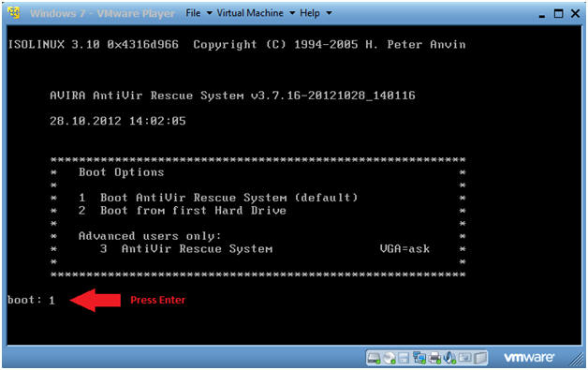
Task: Click the floppy drive device icon
Action: [404, 358]
